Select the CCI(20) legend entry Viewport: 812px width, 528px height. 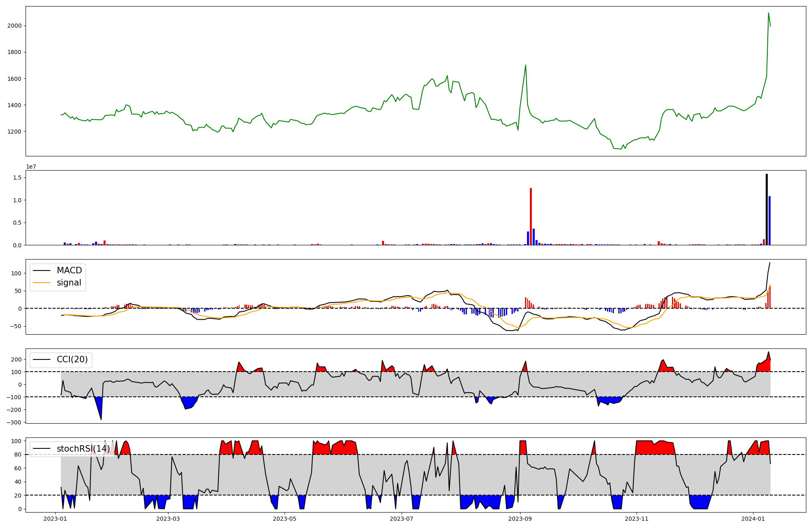[72, 359]
